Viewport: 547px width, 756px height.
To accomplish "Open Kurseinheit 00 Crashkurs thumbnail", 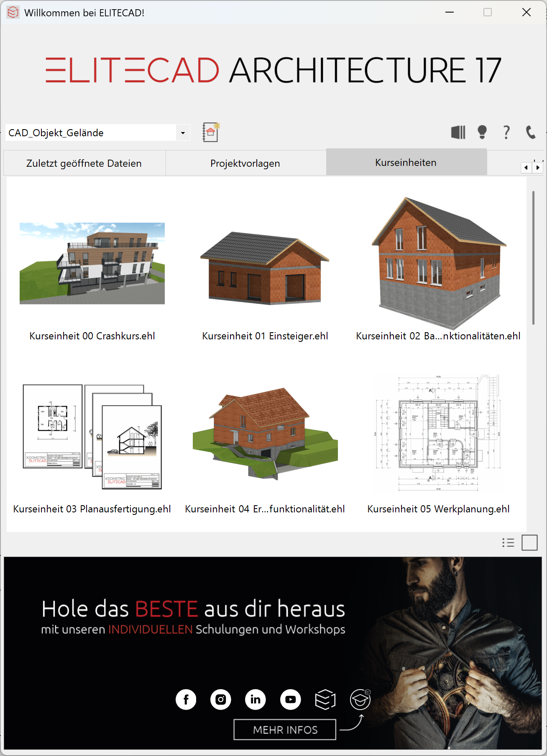I will click(92, 263).
